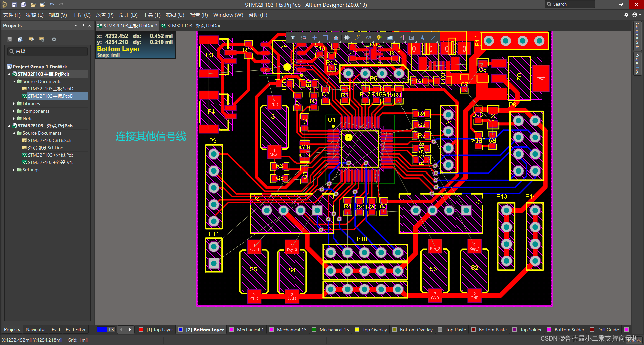This screenshot has width=644, height=345.
Task: Select the place line tool
Action: (433, 38)
